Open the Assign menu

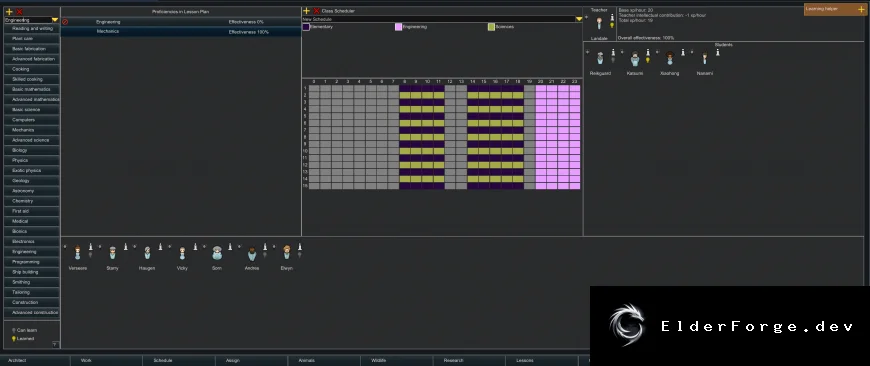click(x=252, y=360)
